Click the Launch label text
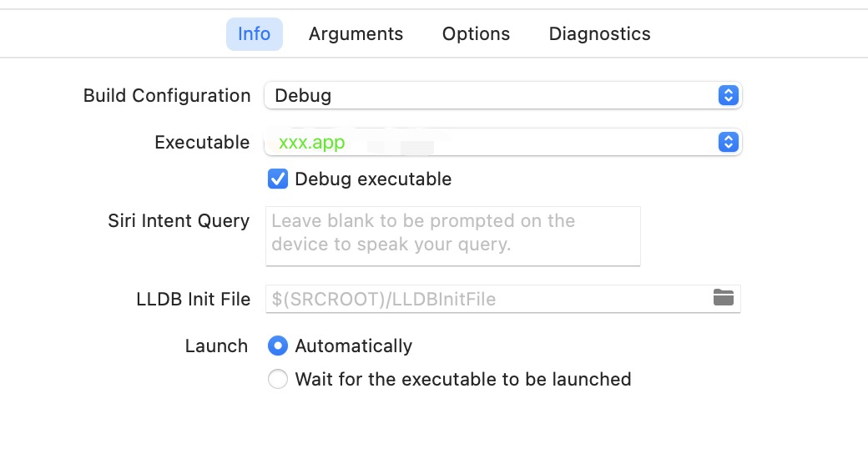The height and width of the screenshot is (449, 868). pyautogui.click(x=216, y=346)
